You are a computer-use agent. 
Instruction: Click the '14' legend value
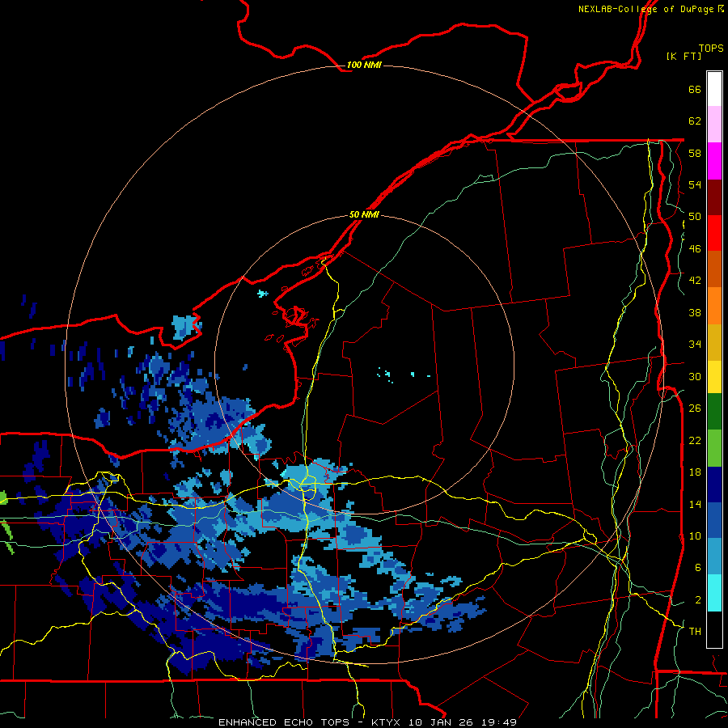point(695,504)
